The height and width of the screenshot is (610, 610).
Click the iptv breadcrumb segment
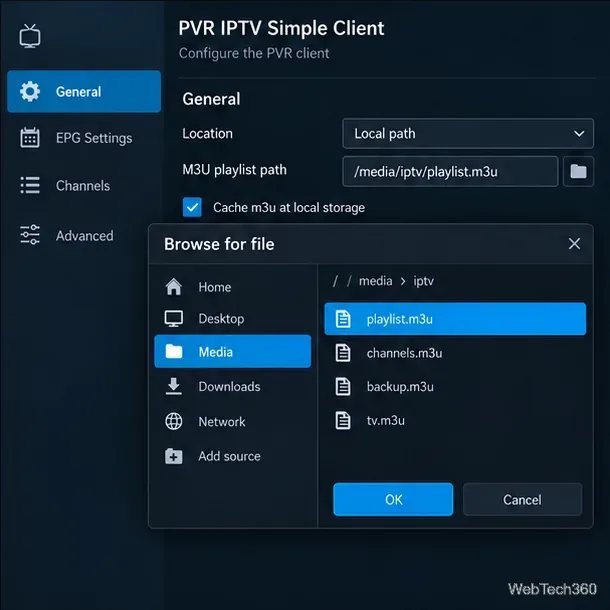tap(423, 281)
